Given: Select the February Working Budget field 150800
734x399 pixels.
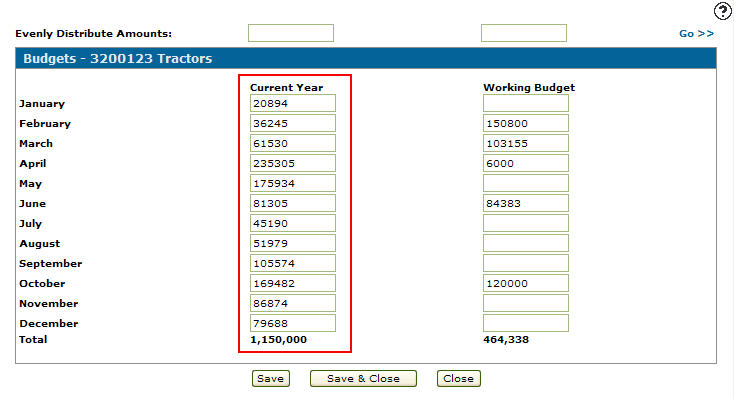Looking at the screenshot, I should point(526,123).
